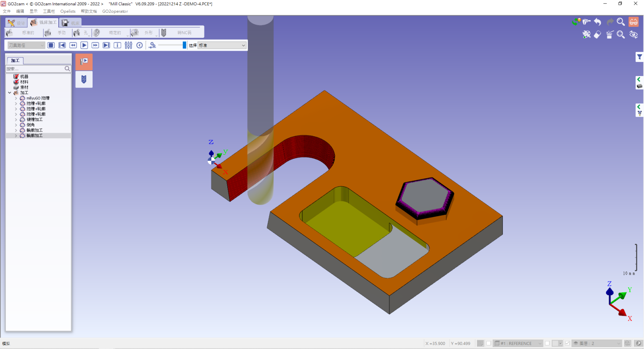Image resolution: width=644 pixels, height=349 pixels.
Task: Click the zoom fit magnifier icon
Action: pyautogui.click(x=621, y=35)
